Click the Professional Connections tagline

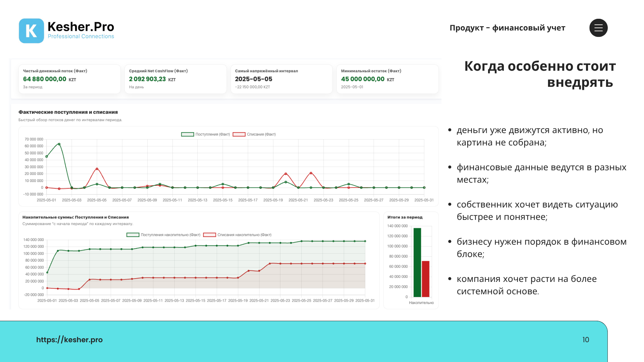tap(81, 36)
